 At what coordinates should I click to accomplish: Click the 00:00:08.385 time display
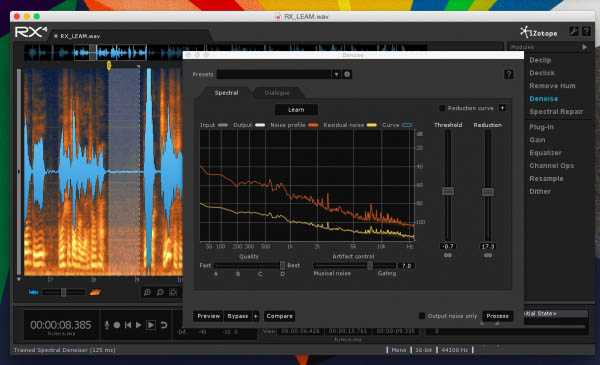coord(61,325)
